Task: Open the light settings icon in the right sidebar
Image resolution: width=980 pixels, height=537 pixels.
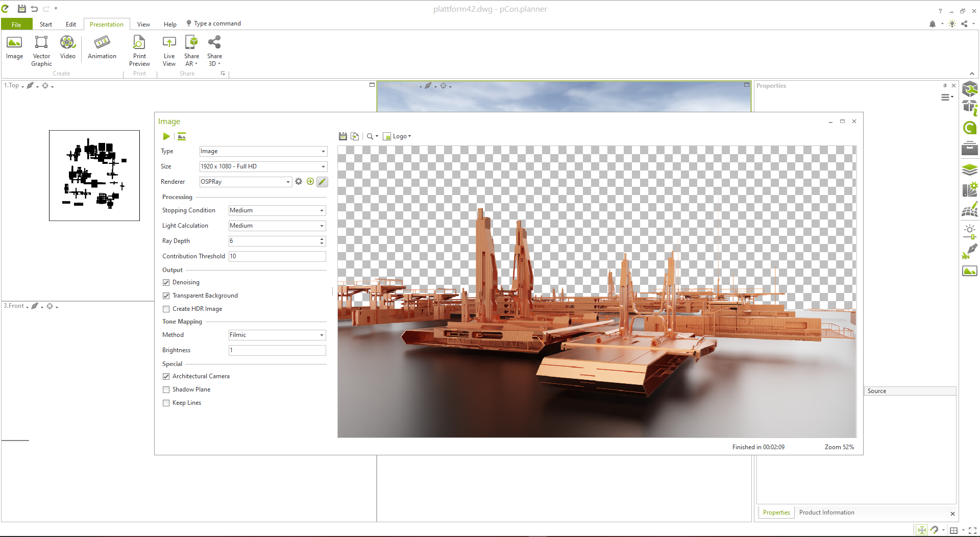Action: (970, 231)
